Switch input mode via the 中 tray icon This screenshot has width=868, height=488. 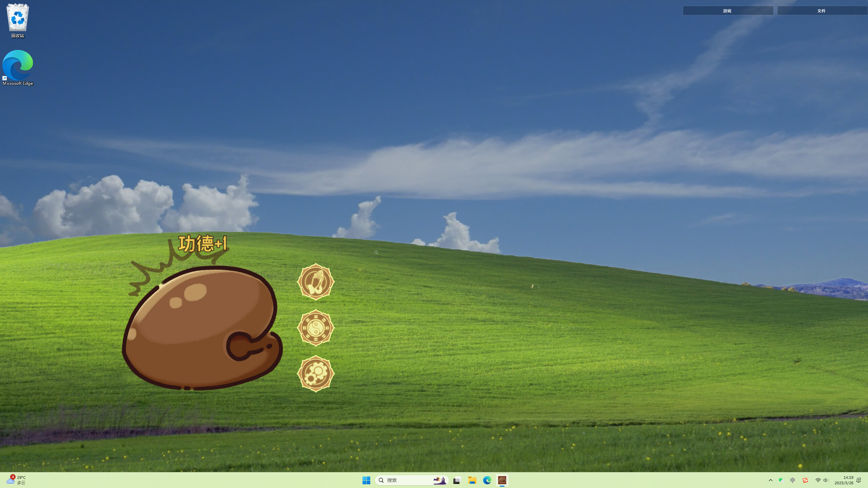click(793, 480)
